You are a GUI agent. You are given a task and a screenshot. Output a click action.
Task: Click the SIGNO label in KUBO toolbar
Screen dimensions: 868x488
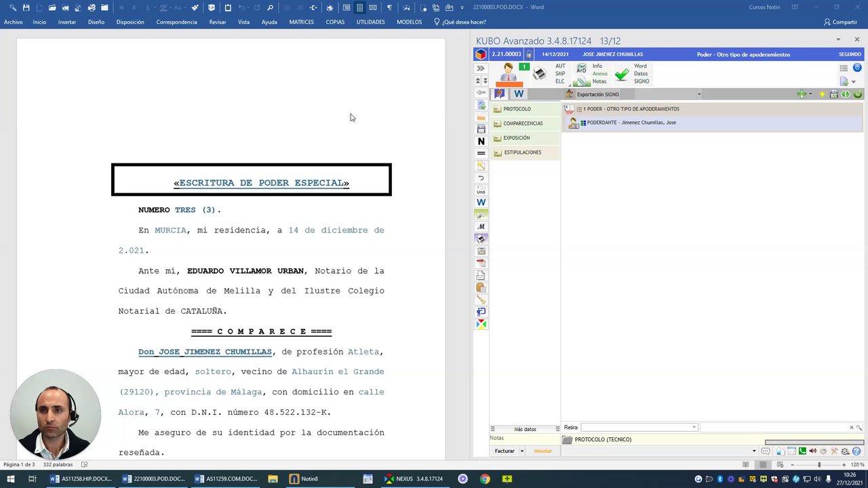click(x=642, y=81)
